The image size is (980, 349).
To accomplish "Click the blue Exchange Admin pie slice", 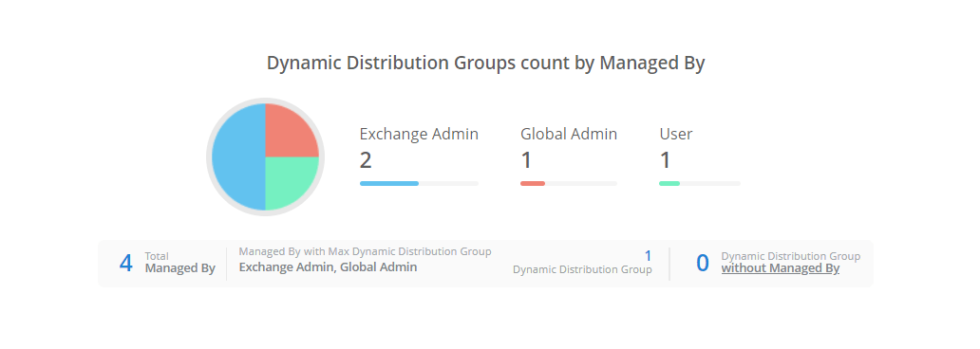I will pyautogui.click(x=238, y=156).
